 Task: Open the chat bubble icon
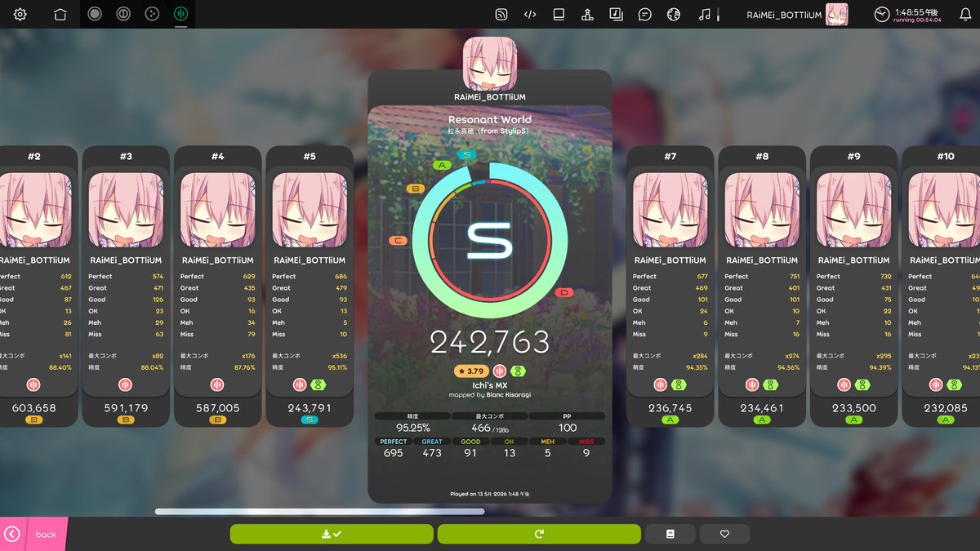coord(644,14)
